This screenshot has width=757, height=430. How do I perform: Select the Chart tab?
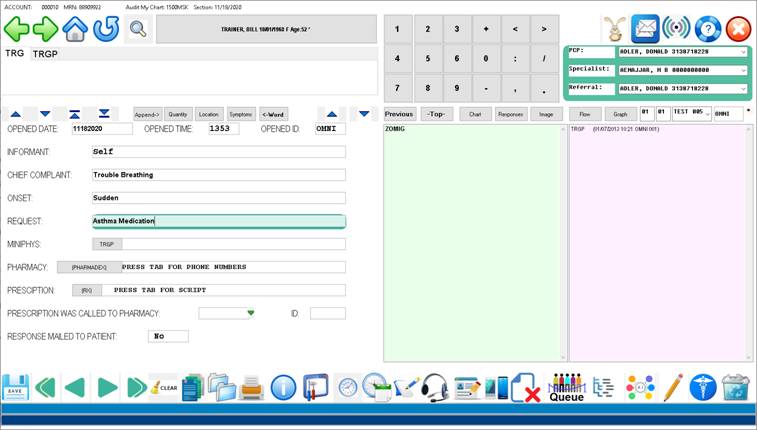click(475, 114)
